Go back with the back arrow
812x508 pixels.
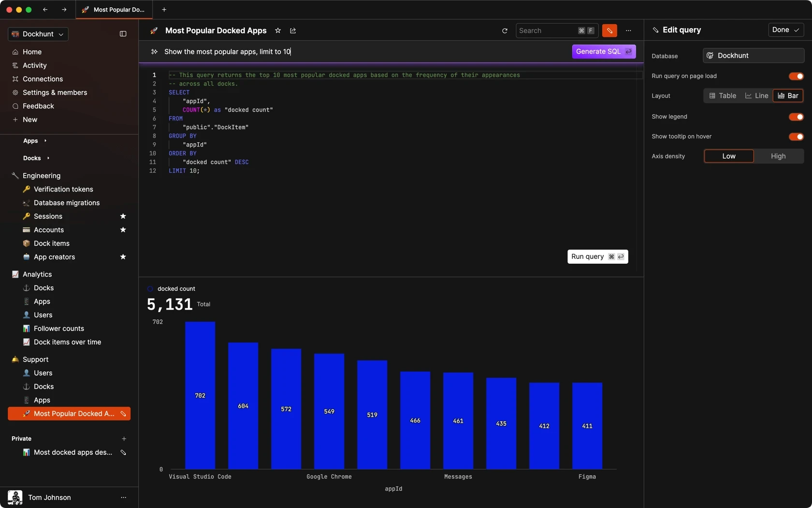coord(45,9)
